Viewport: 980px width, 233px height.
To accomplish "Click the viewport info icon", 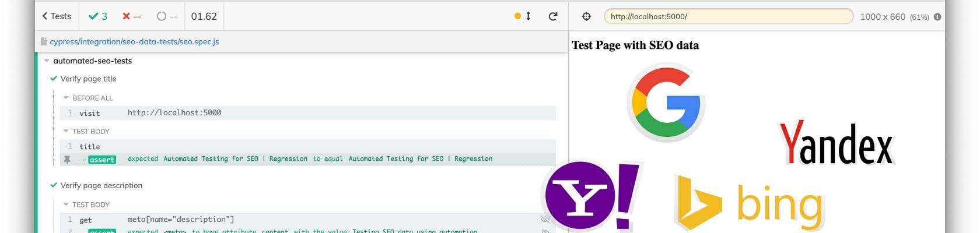I will click(937, 17).
